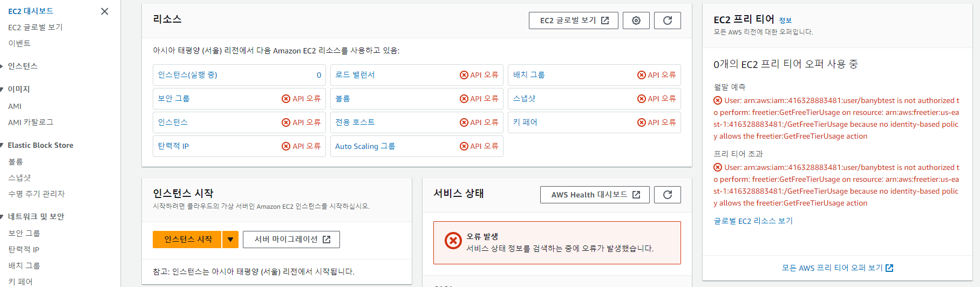This screenshot has width=980, height=287.
Task: Click API 오류 icon for 인스턴스 card
Action: [286, 122]
